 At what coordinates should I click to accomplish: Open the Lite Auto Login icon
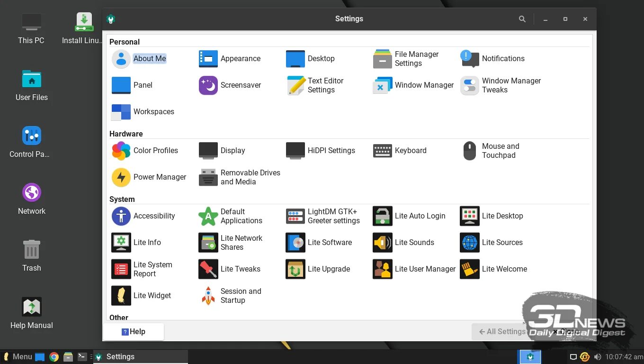383,216
